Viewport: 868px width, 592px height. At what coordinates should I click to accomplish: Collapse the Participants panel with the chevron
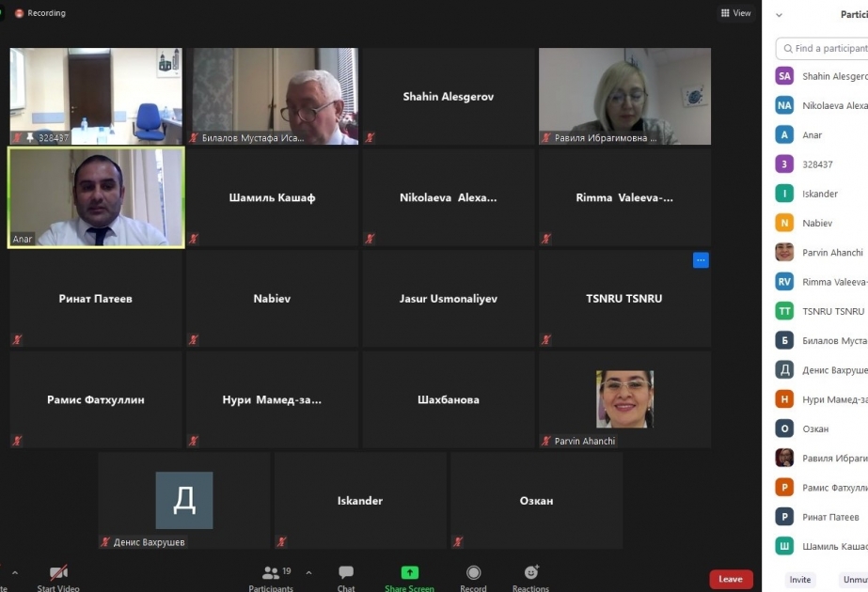779,15
